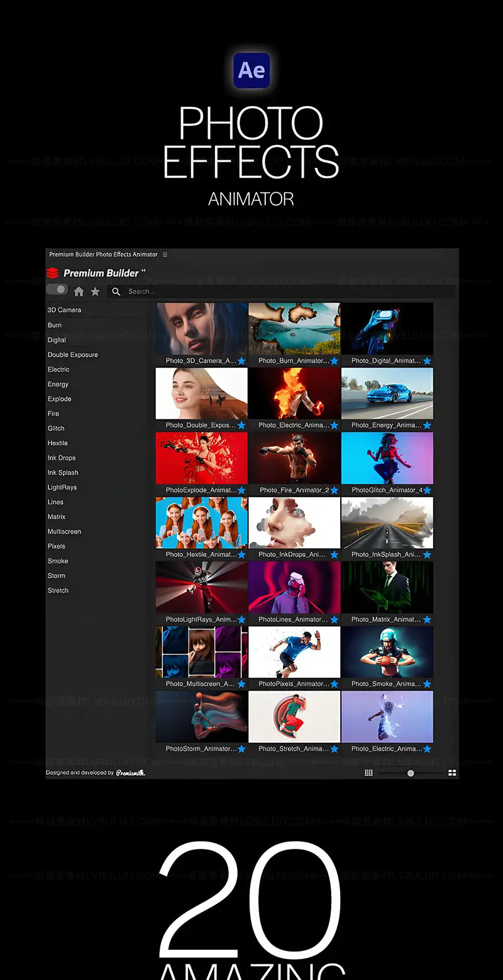The height and width of the screenshot is (980, 503).
Task: Open the Matrix category
Action: tap(57, 517)
